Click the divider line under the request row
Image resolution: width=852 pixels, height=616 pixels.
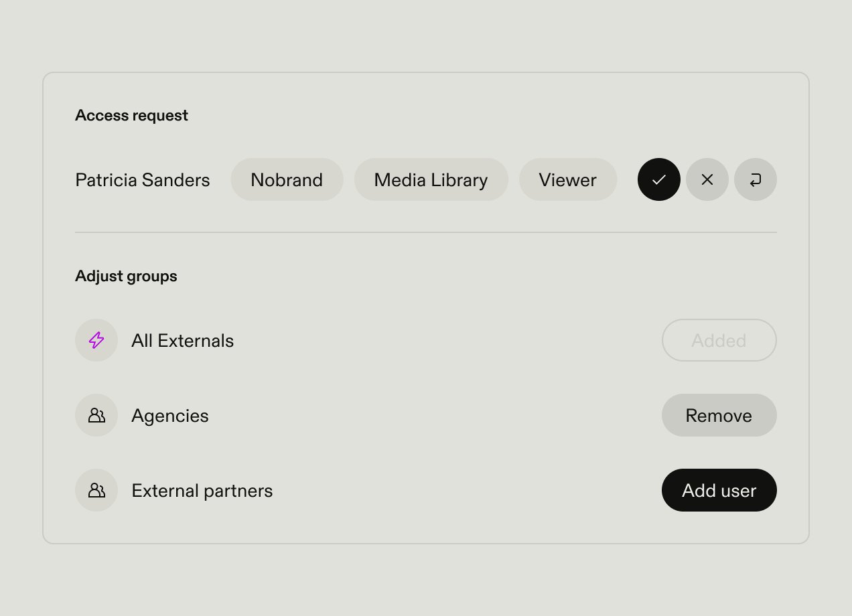426,232
